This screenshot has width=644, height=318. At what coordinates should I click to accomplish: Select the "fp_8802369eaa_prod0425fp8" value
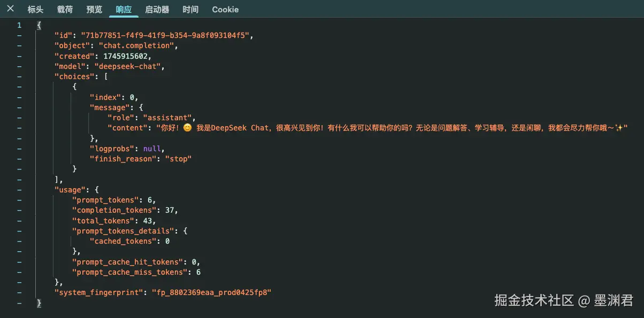pos(212,292)
